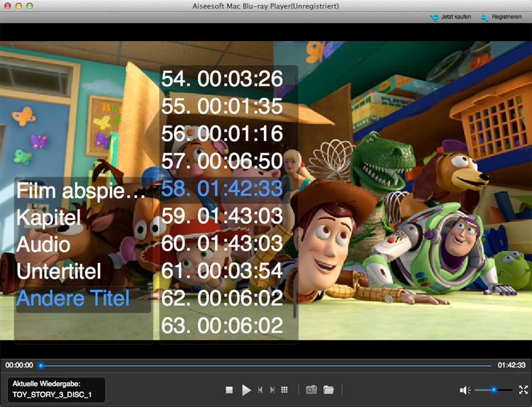532x407 pixels.
Task: Click the Aktuelle Wiedergabe info box
Action: click(x=56, y=389)
